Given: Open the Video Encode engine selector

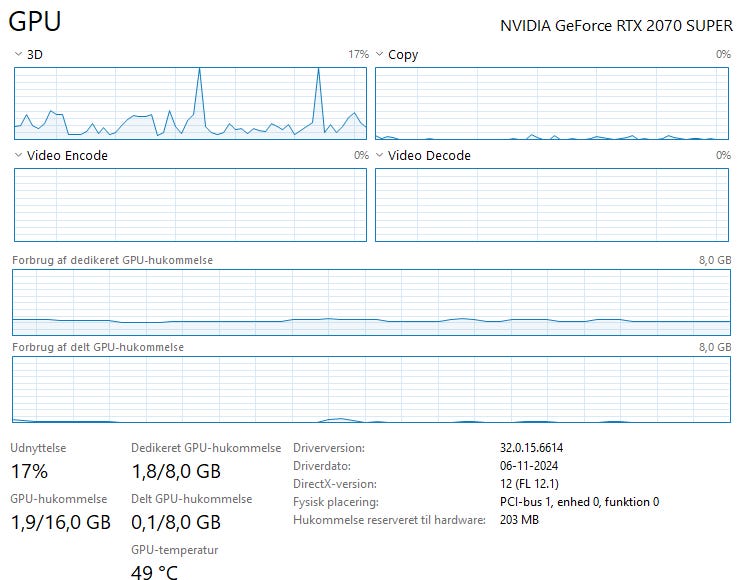Looking at the screenshot, I should coord(19,156).
